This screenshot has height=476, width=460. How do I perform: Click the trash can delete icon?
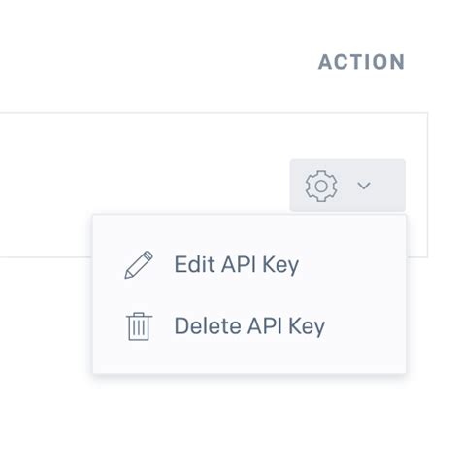(x=139, y=326)
